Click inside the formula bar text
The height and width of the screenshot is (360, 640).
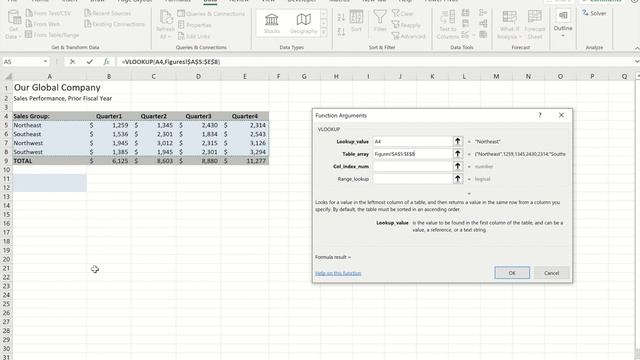tap(171, 62)
